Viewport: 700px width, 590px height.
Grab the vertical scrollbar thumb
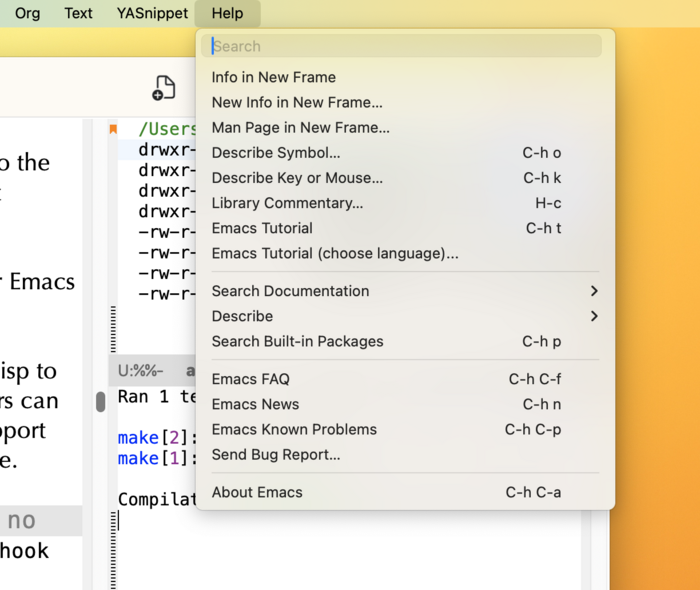click(101, 402)
